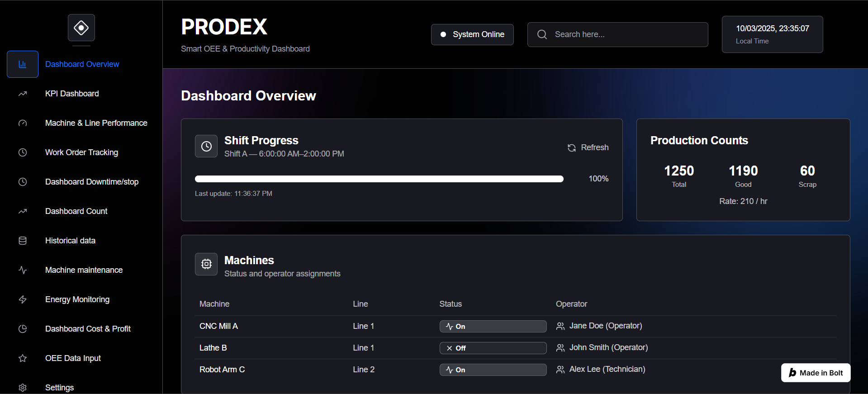Click the pulse icon beside Machine maintenance
The height and width of the screenshot is (394, 868).
tap(23, 270)
